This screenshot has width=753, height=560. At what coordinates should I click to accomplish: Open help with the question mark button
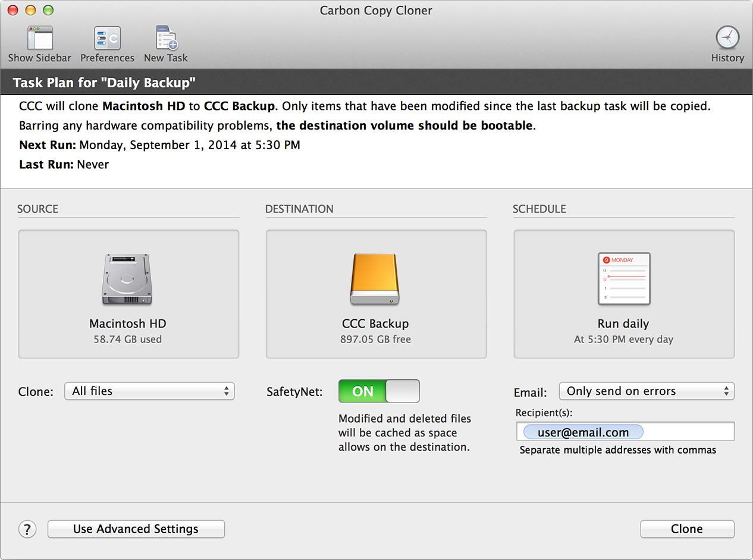click(27, 529)
